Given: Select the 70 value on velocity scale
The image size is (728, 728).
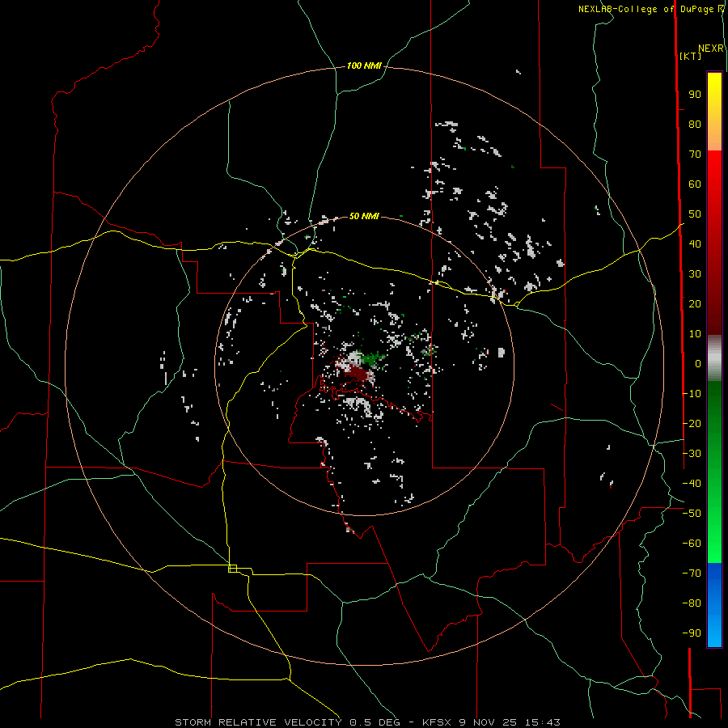Looking at the screenshot, I should [695, 154].
